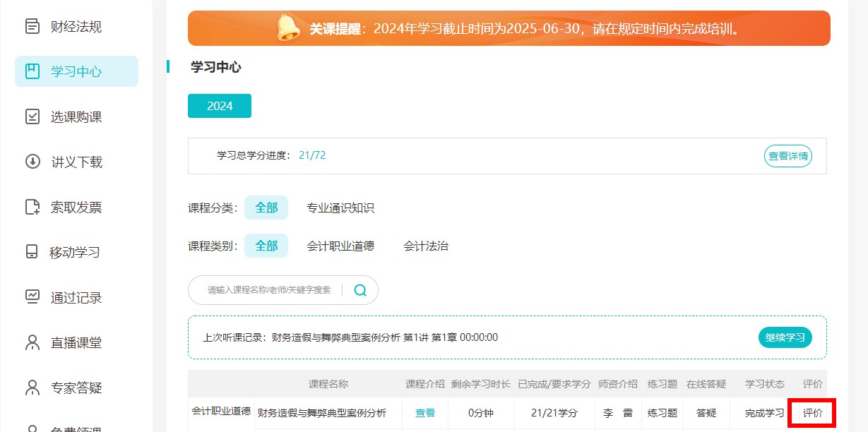Click the 索取发票 document icon

point(32,207)
